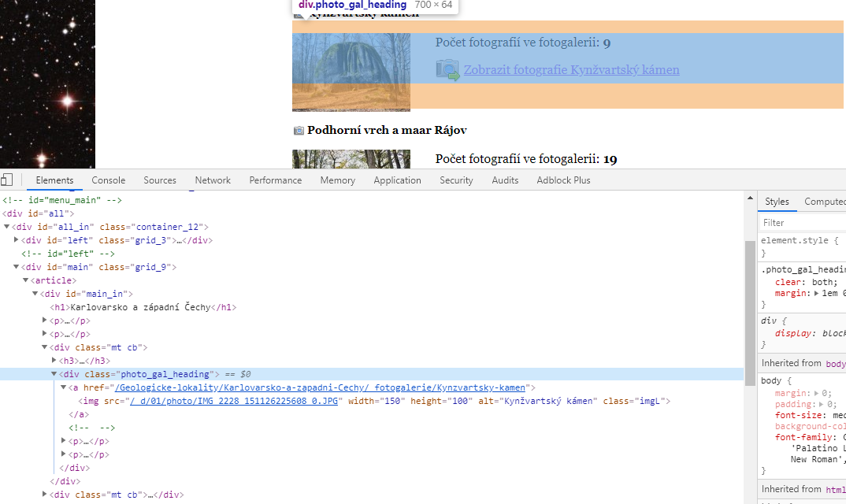Collapse the div id="main" grid_9 node

tap(17, 267)
